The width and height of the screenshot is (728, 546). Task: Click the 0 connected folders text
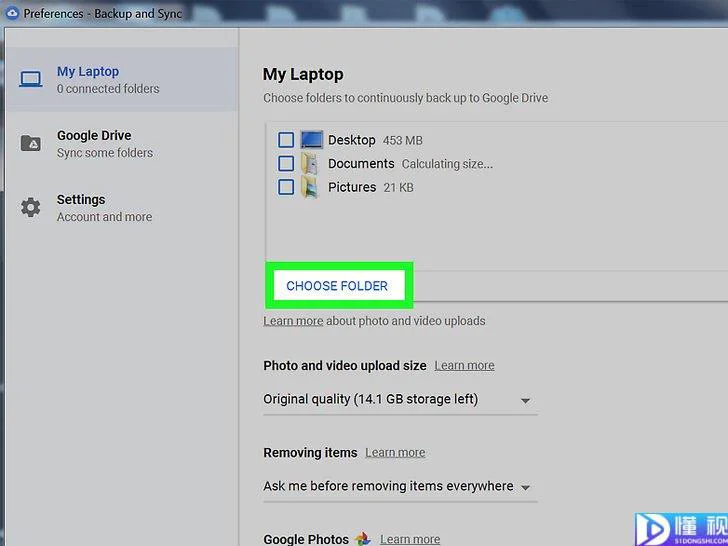point(108,89)
